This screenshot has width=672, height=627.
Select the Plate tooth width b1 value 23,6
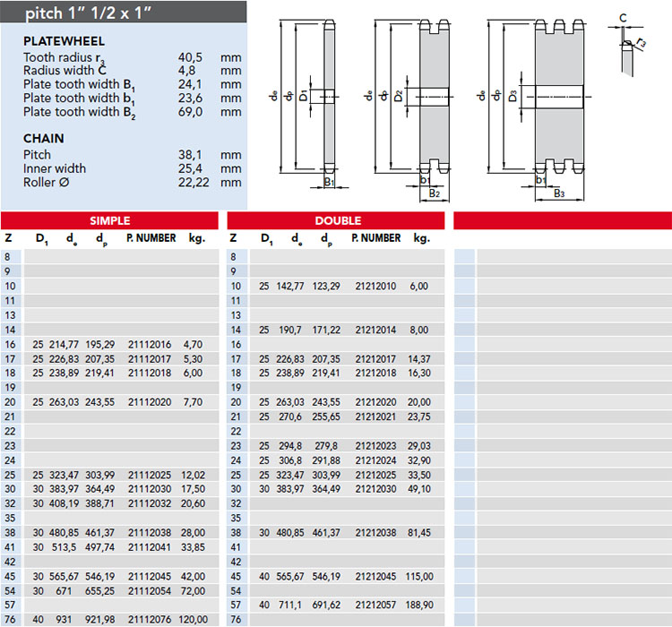click(190, 98)
